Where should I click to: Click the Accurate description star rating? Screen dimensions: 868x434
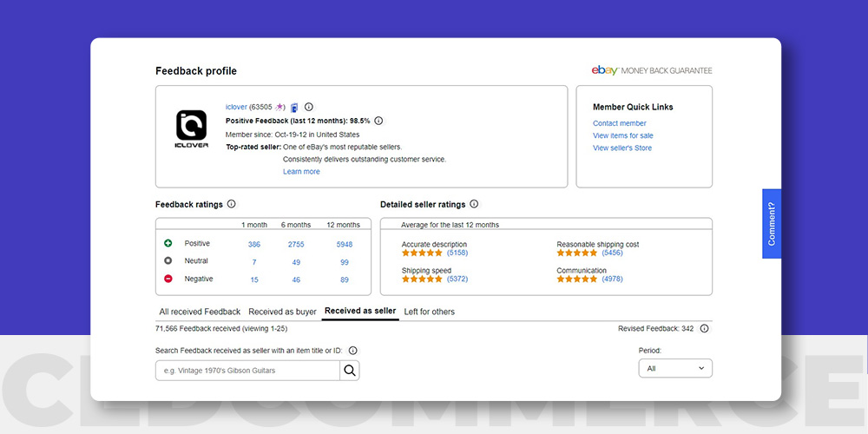pos(422,253)
